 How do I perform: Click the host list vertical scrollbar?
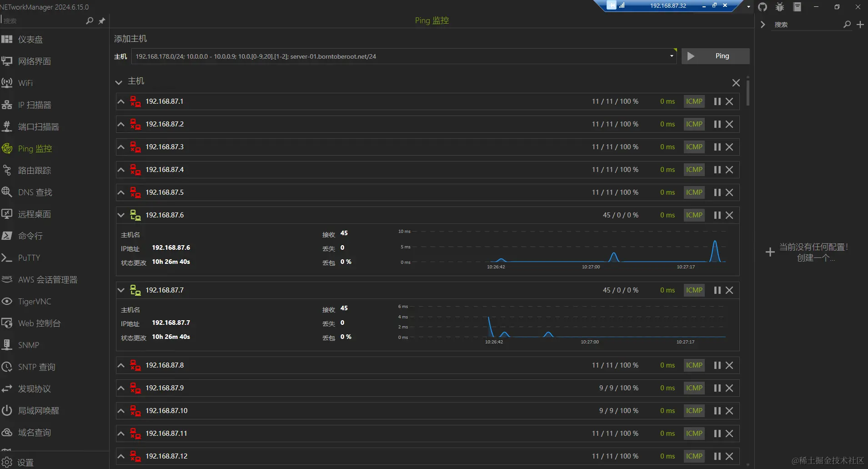[x=748, y=91]
